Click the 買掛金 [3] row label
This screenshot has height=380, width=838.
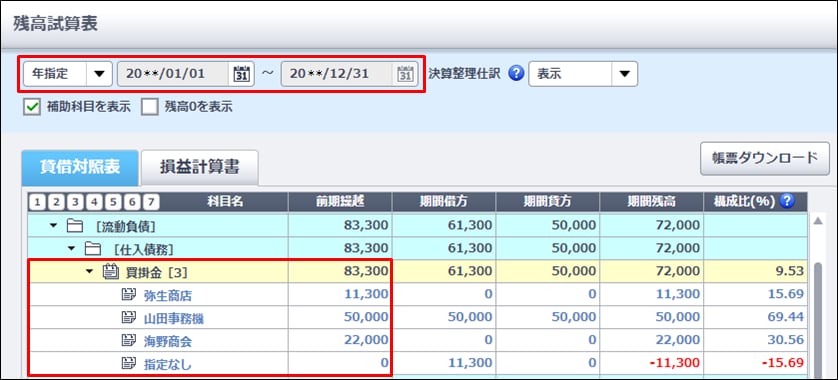pos(156,273)
